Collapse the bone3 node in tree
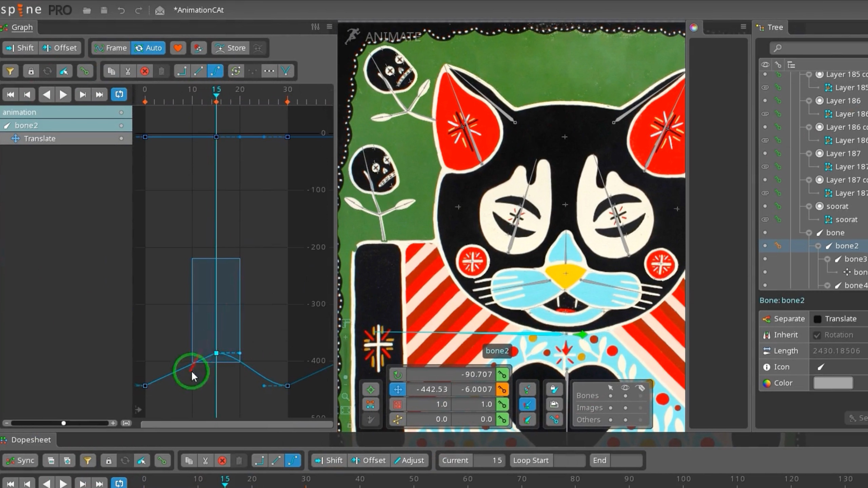 [x=827, y=259]
